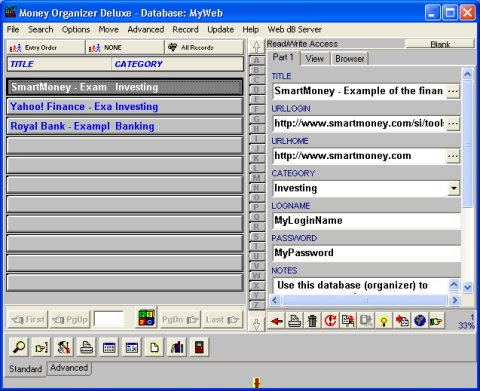This screenshot has width=480, height=391.
Task: Open the globe web browser icon
Action: tap(420, 321)
